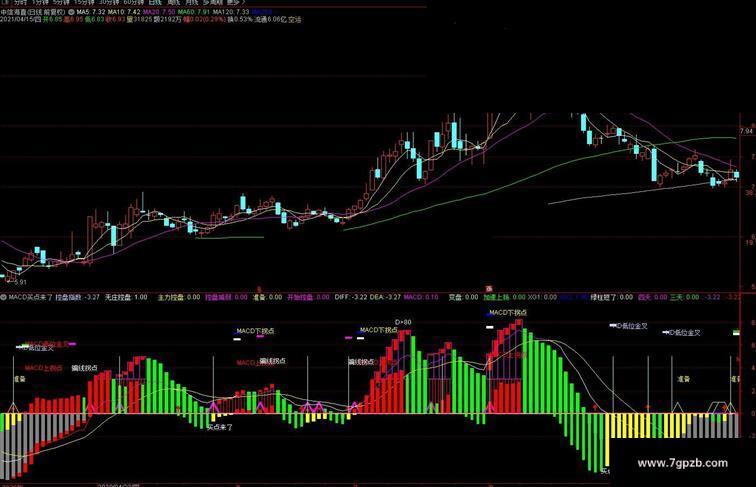
Task: Click the 量31825 volume value
Action: click(x=139, y=20)
